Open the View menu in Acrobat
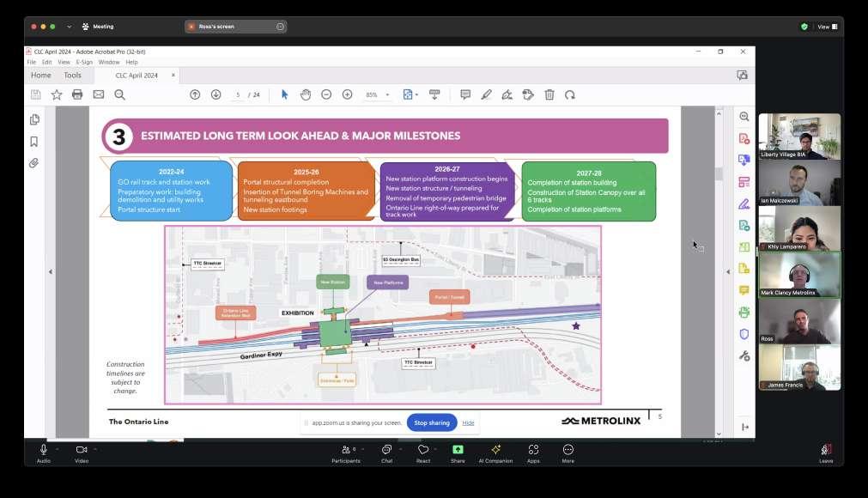868x498 pixels. 64,62
